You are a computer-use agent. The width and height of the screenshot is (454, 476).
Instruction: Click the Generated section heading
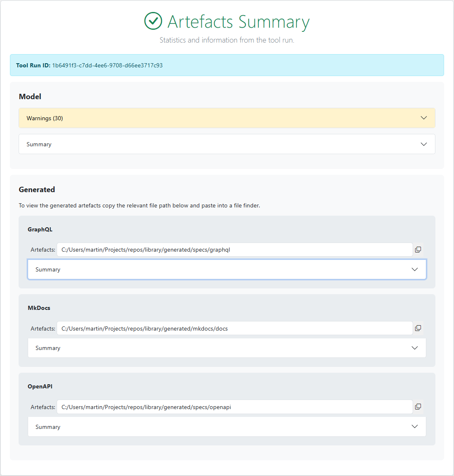pos(37,190)
